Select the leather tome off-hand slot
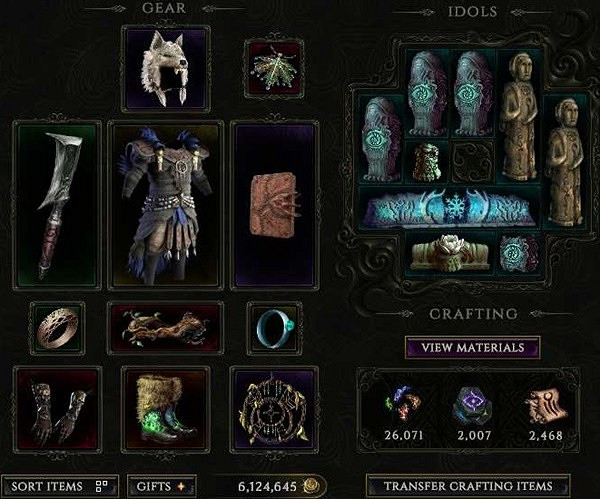This screenshot has width=600, height=499. (x=275, y=205)
